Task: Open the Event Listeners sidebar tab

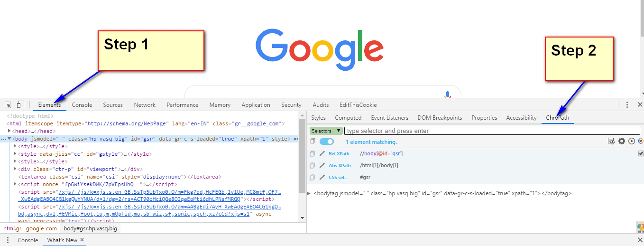Action: 390,118
